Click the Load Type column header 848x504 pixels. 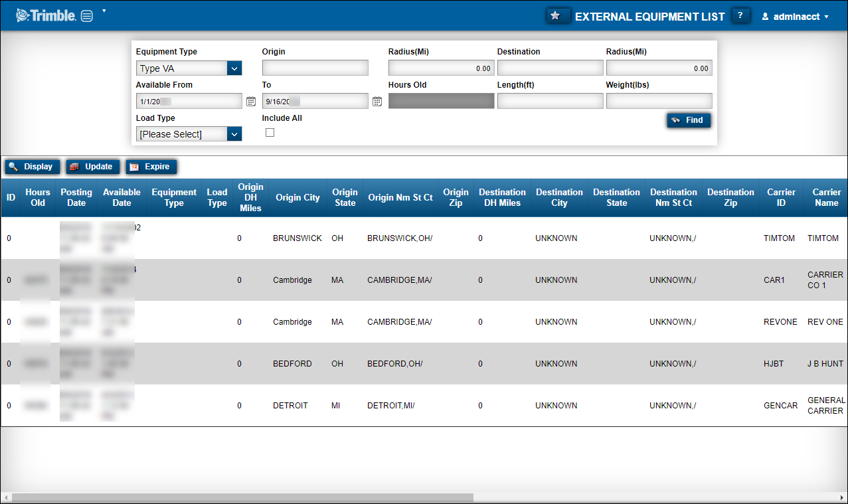coord(217,197)
